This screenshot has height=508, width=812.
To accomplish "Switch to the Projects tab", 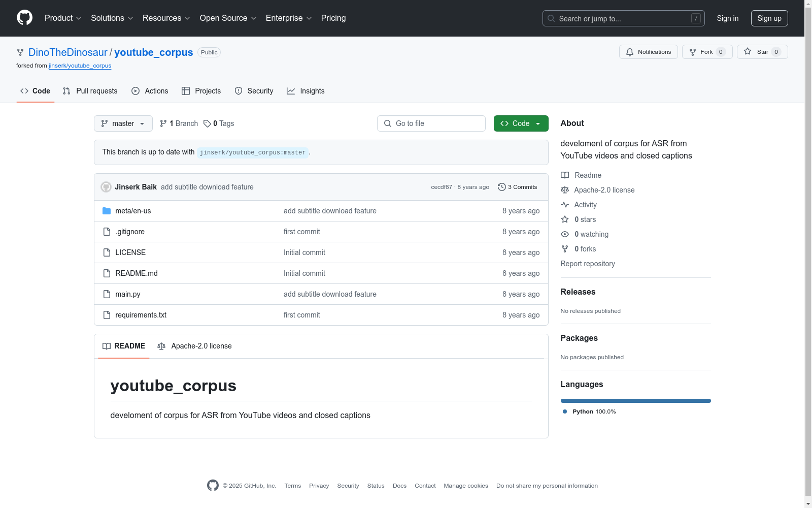I will (201, 91).
